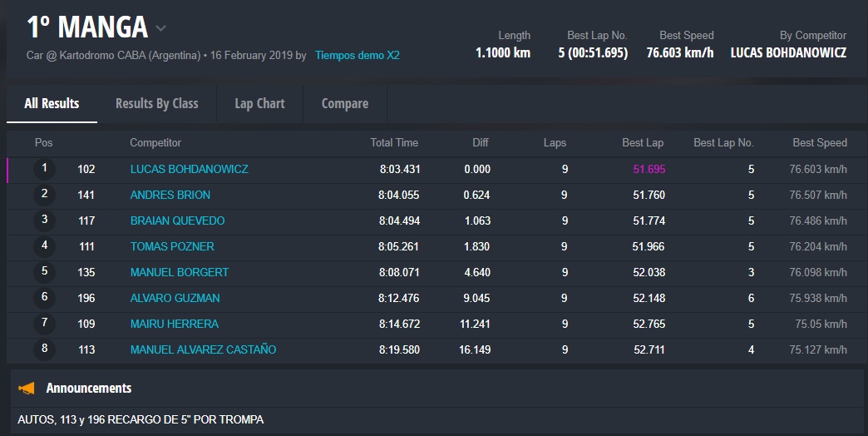Click MANUEL ALVAREZ CASTAÑO's name

click(203, 349)
